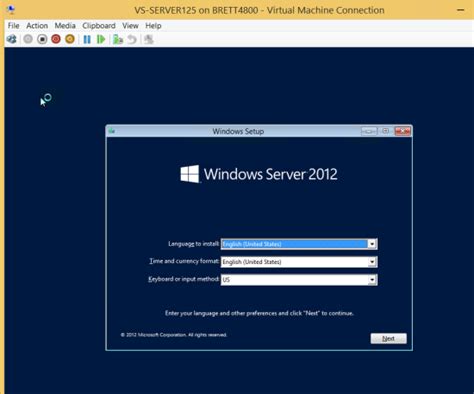Open the View menu
This screenshot has width=474, height=394.
[x=130, y=26]
